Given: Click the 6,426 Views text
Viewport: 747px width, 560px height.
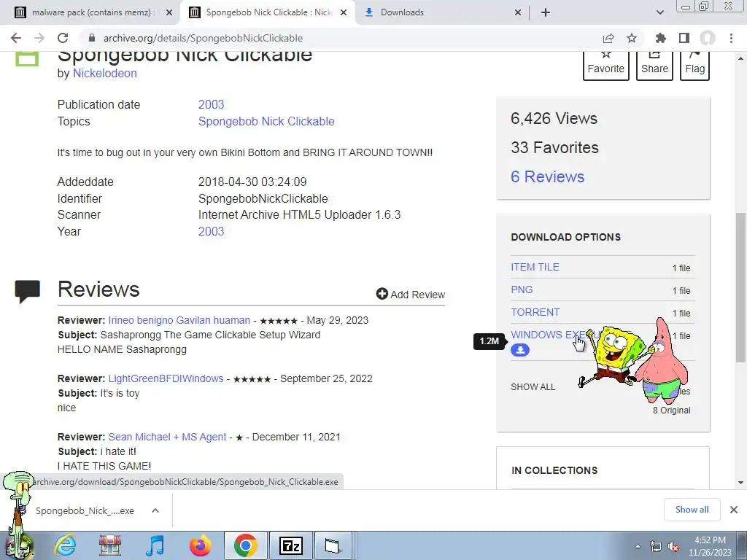Looking at the screenshot, I should pos(554,118).
